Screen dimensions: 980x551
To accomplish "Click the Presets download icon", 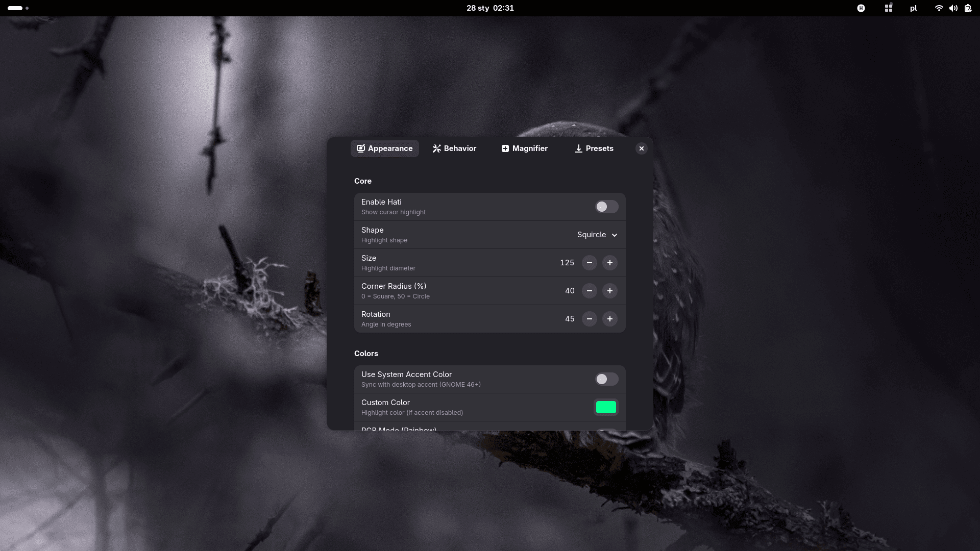I will [578, 148].
